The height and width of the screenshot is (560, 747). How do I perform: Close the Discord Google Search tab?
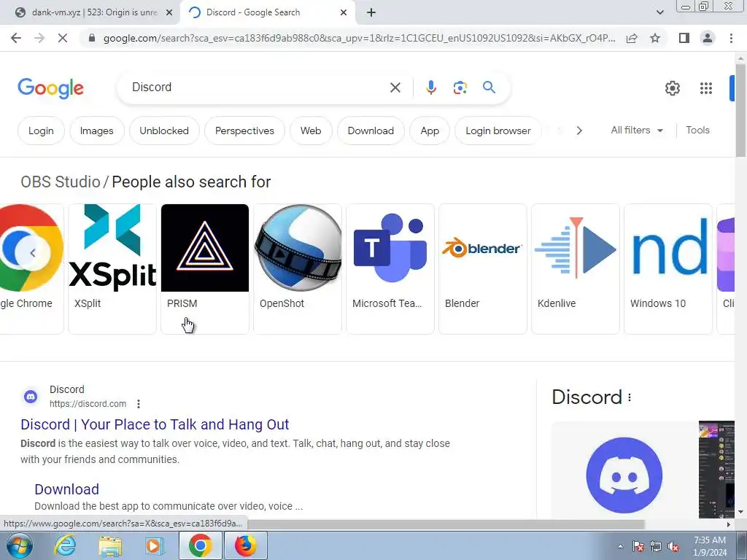344,12
